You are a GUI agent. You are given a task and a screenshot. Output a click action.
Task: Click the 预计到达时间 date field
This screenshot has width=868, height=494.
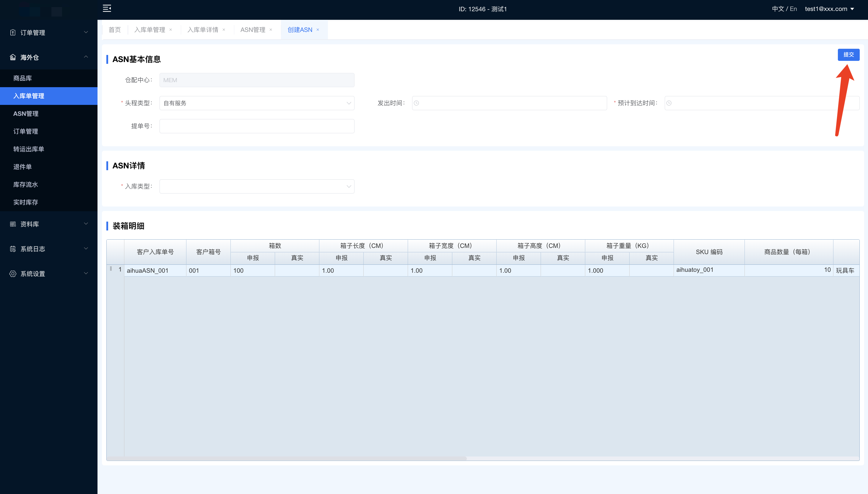762,103
